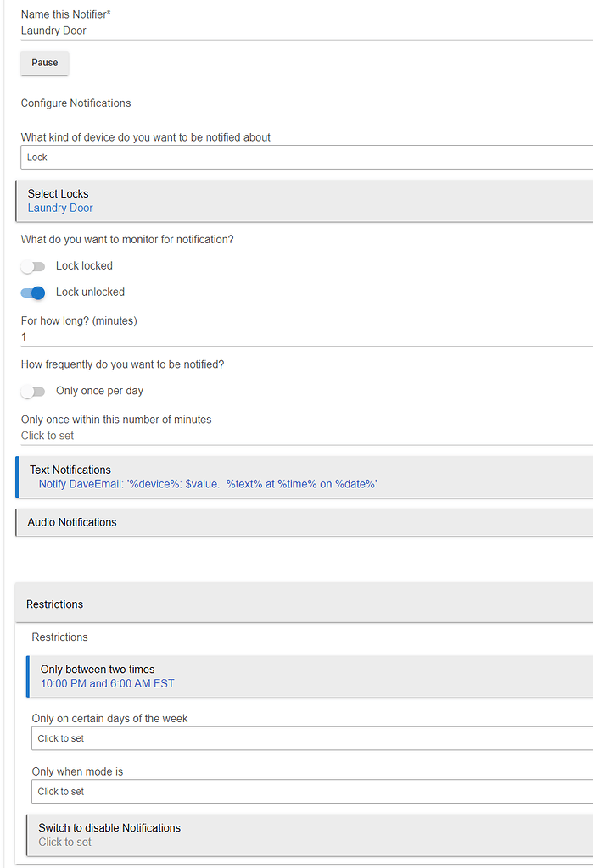Expand the Restrictions panel
The image size is (593, 868).
54,604
